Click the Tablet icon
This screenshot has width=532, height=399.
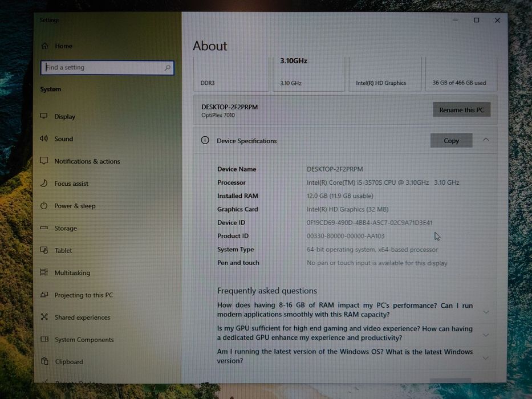click(44, 250)
